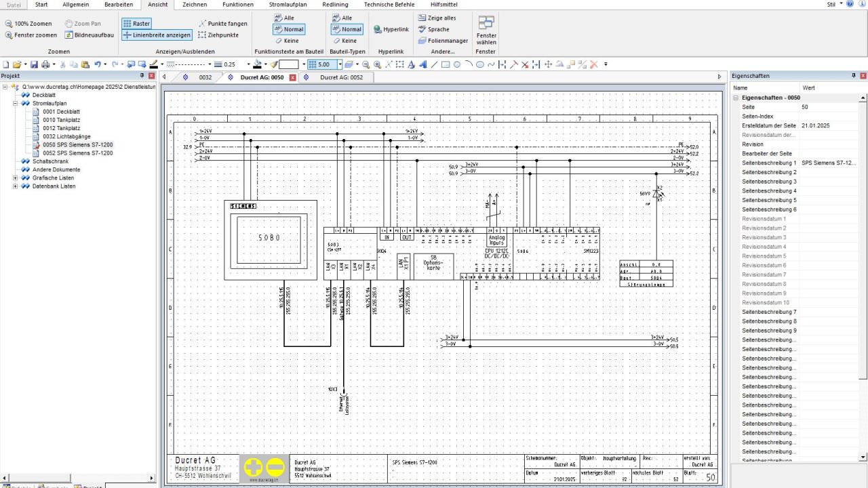
Task: Open the Folienmanager
Action: coord(443,41)
